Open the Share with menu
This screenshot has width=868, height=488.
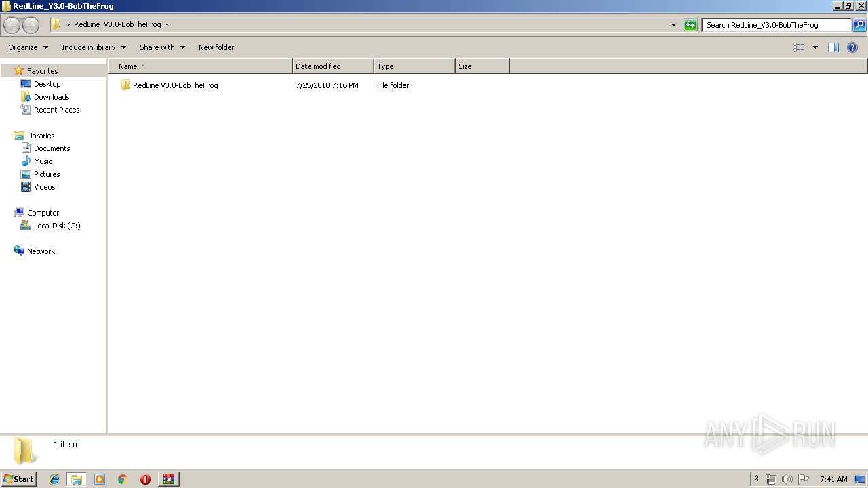coord(163,47)
